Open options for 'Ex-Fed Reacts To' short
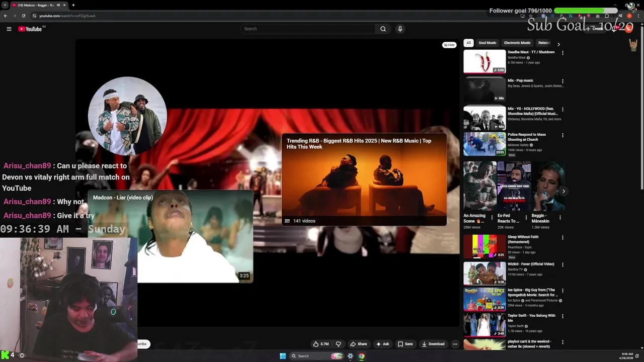 pos(526,218)
